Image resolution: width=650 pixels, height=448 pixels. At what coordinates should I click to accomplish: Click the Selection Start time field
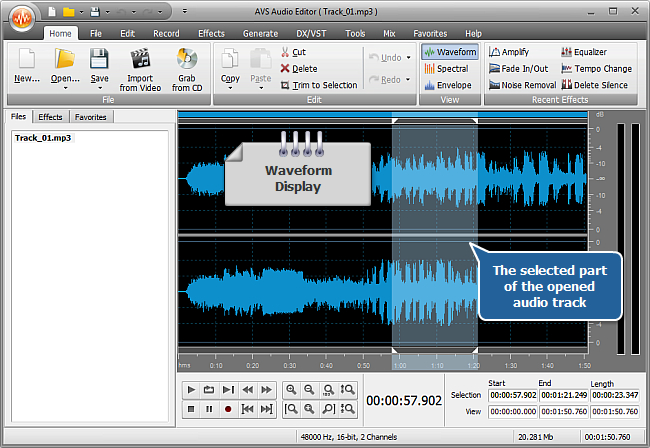point(513,395)
